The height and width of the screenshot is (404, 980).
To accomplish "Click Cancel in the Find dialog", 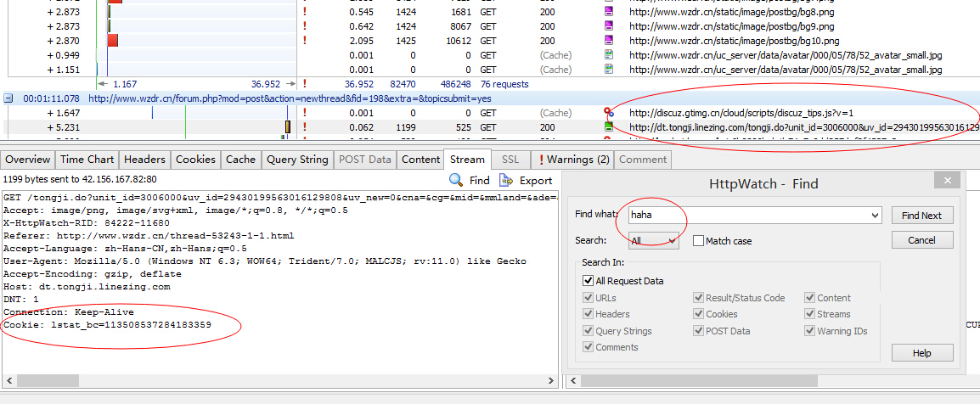I will tap(921, 240).
